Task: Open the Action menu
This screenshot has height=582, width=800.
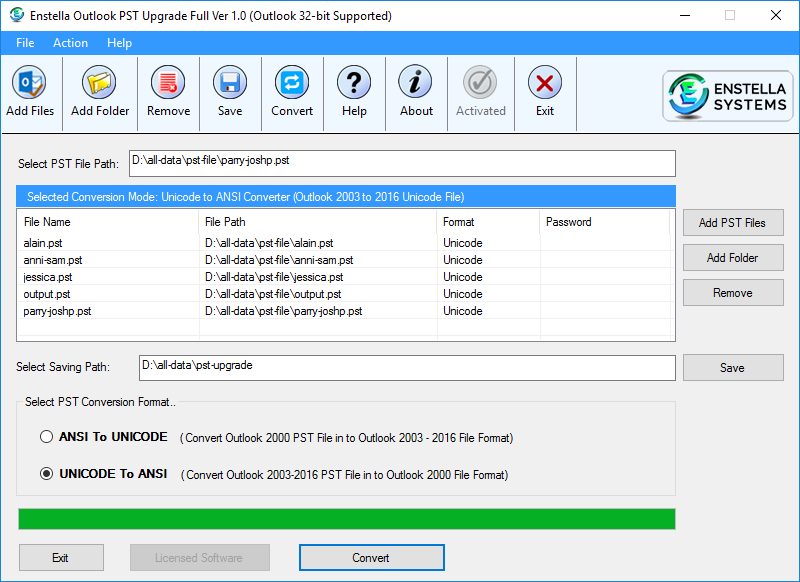Action: (70, 43)
